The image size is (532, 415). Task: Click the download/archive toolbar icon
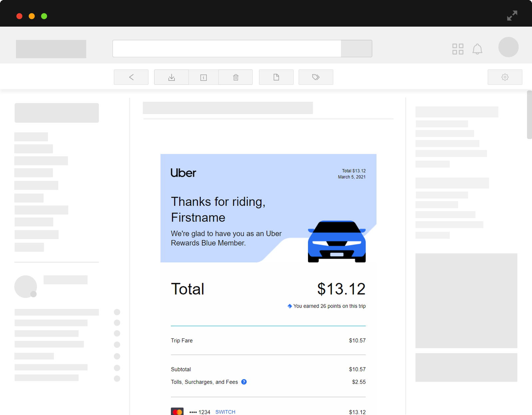coord(171,77)
